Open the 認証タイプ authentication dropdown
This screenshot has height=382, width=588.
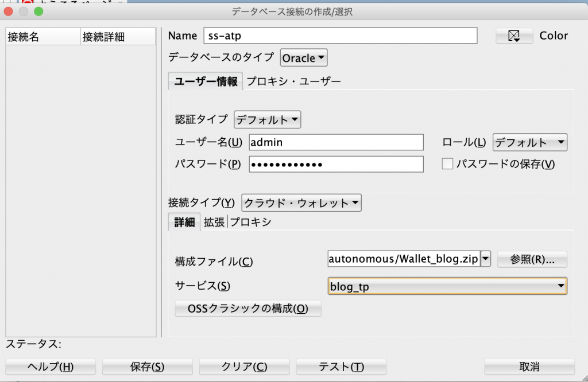pos(267,119)
